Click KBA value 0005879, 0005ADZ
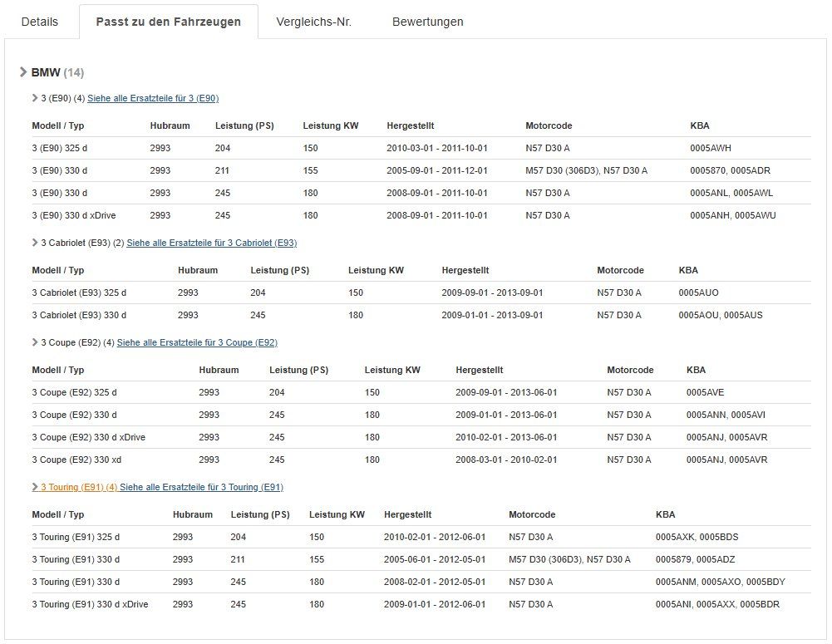 pyautogui.click(x=695, y=559)
